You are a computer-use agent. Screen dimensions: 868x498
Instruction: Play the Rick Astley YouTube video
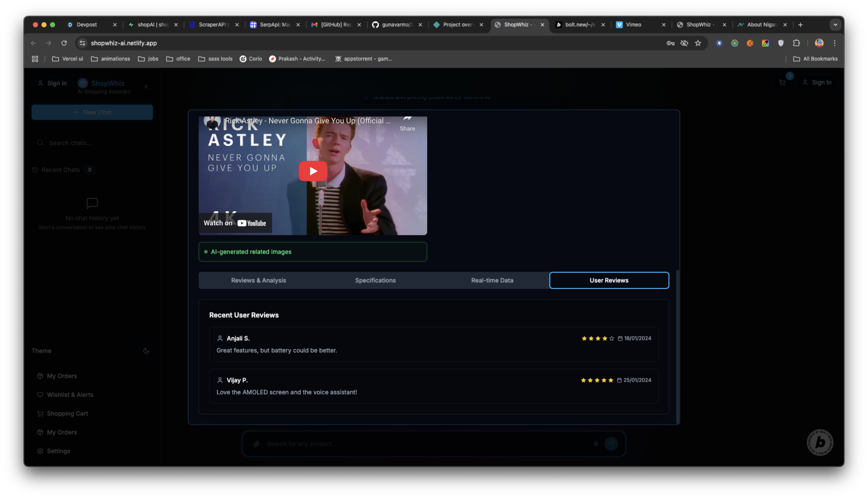pyautogui.click(x=313, y=171)
